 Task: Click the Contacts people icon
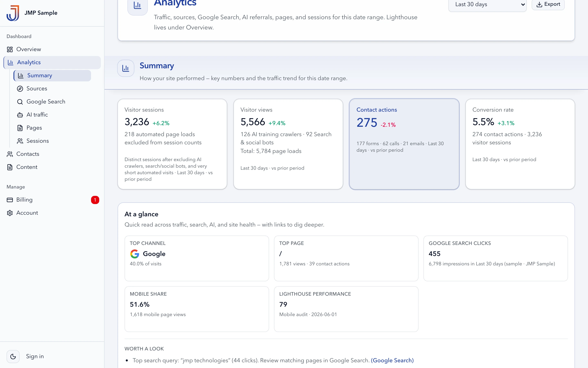click(10, 154)
